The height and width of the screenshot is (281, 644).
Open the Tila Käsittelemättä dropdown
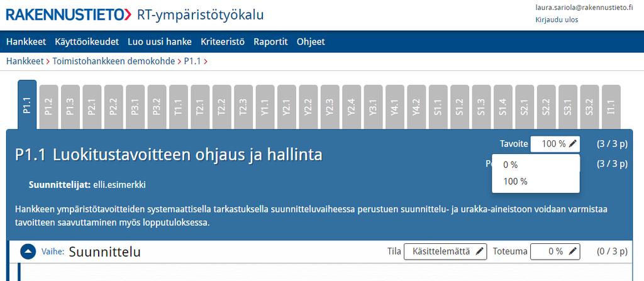coord(445,251)
